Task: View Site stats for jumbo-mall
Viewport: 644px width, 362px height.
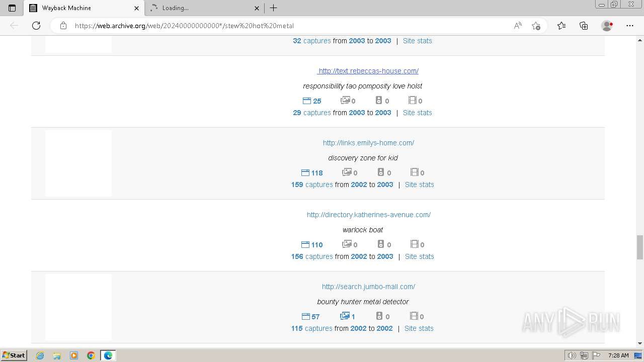Action: click(x=419, y=328)
